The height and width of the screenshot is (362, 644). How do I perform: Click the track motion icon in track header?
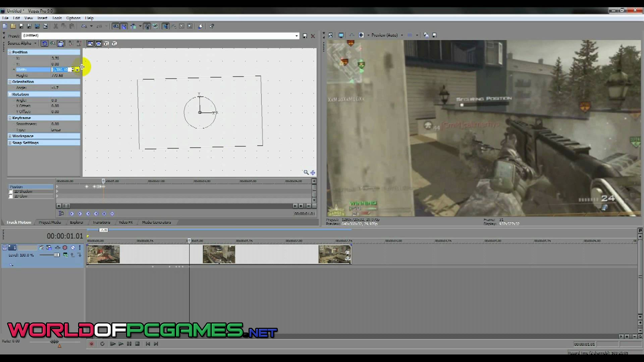click(x=49, y=248)
